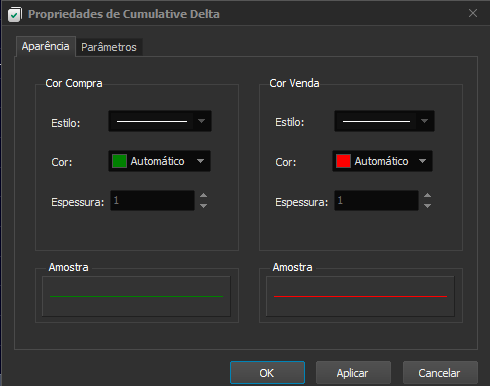Increase Cor Venda Espessura with up arrow

point(427,196)
